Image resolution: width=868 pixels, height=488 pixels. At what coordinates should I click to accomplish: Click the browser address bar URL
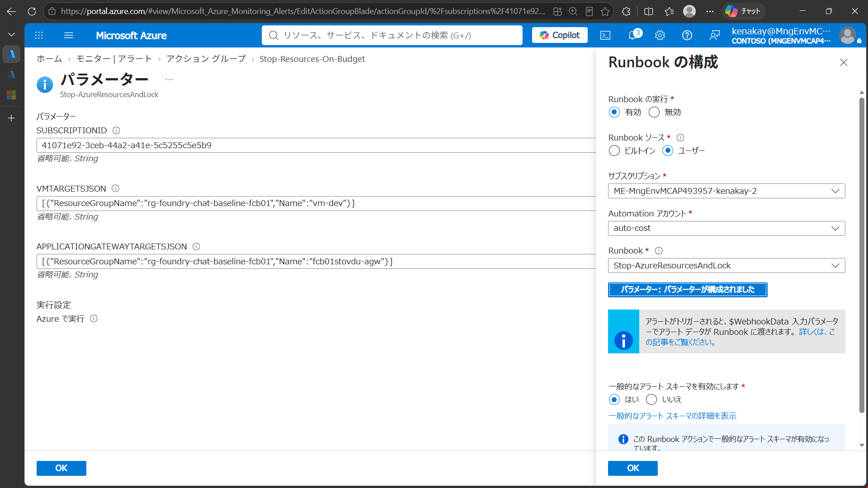(x=303, y=11)
